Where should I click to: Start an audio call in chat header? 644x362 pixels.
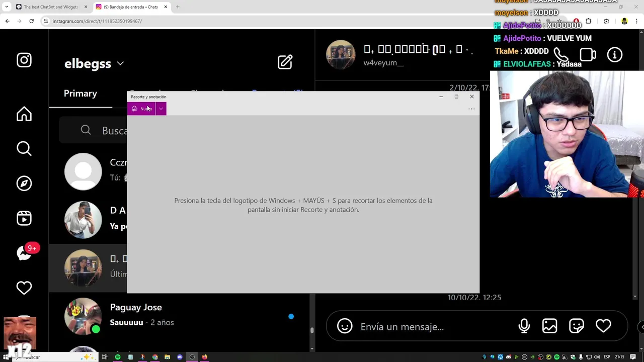(560, 55)
